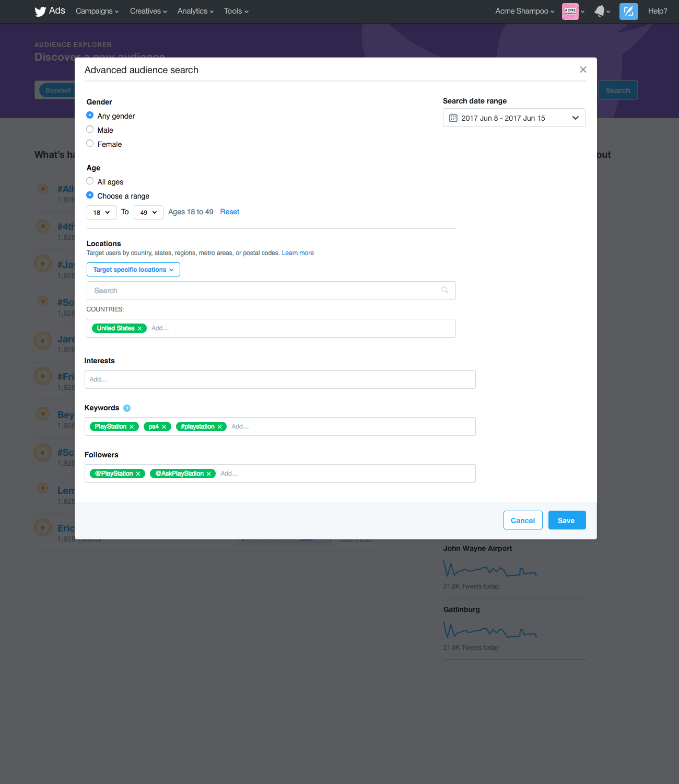Close the Advanced audience search dialog
Viewport: 679px width, 784px height.
point(583,70)
